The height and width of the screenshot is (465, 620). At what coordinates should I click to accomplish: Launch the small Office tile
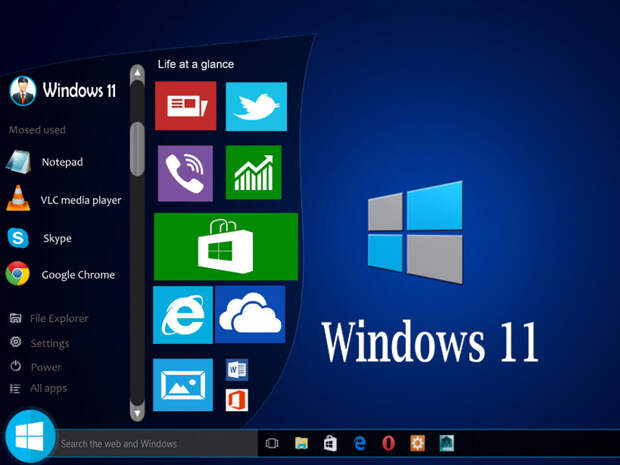237,400
